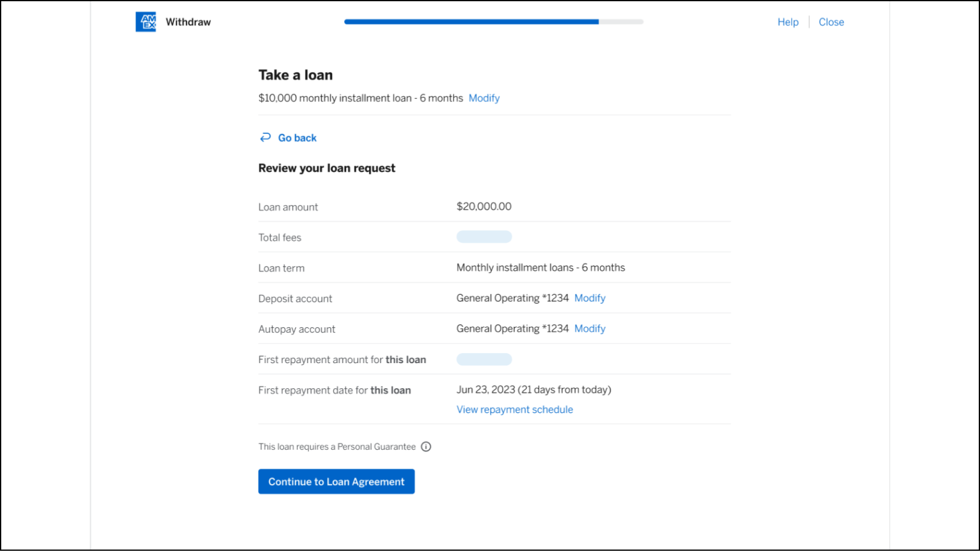Click the Autopay account label

tap(296, 329)
